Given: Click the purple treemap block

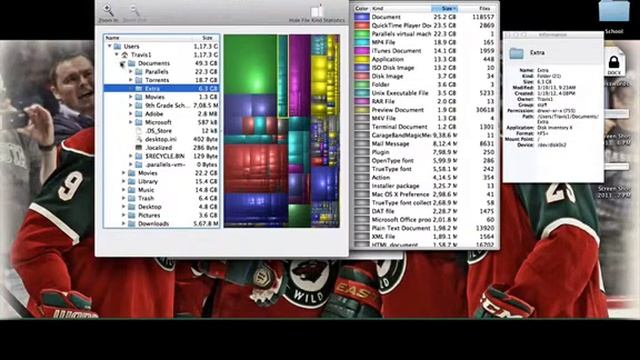Looking at the screenshot, I should pyautogui.click(x=300, y=76).
